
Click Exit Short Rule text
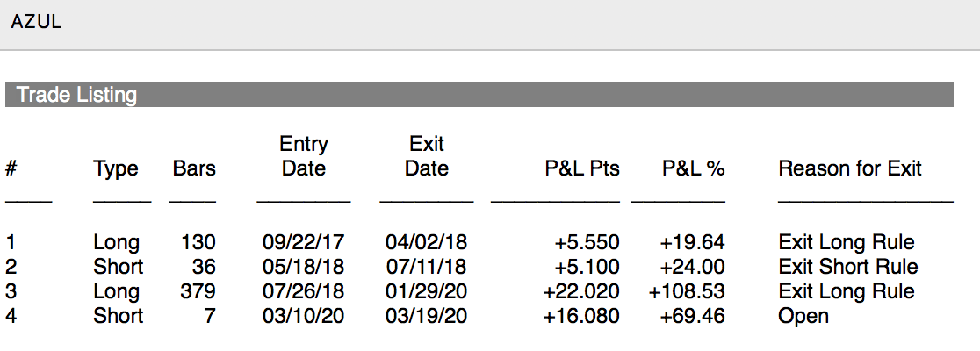pyautogui.click(x=847, y=267)
